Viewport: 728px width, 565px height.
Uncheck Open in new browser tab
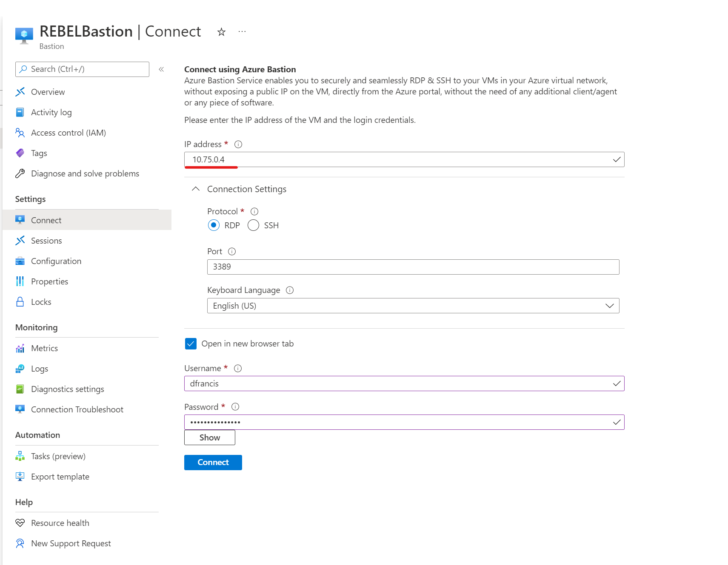point(191,344)
